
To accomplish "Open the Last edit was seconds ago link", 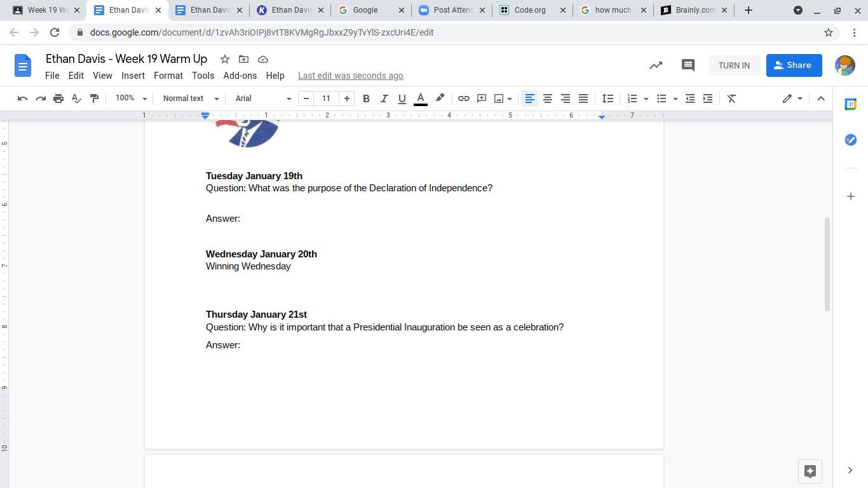I will click(x=350, y=76).
